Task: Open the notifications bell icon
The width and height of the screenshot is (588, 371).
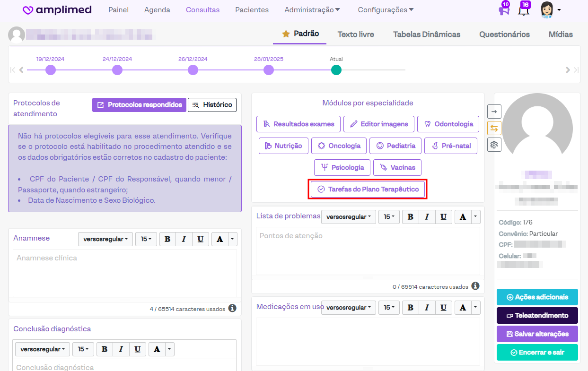Action: click(523, 10)
